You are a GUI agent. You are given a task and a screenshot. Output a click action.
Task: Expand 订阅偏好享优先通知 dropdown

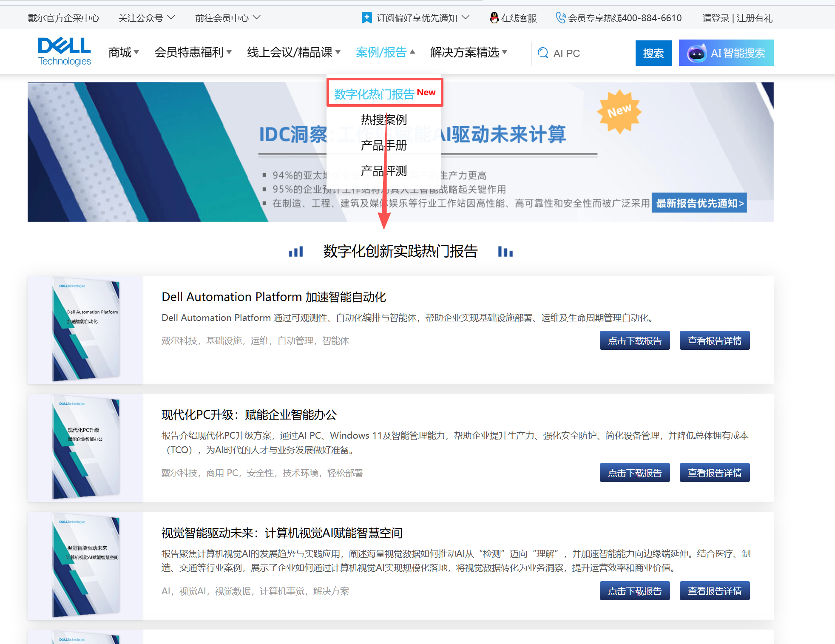tap(422, 18)
